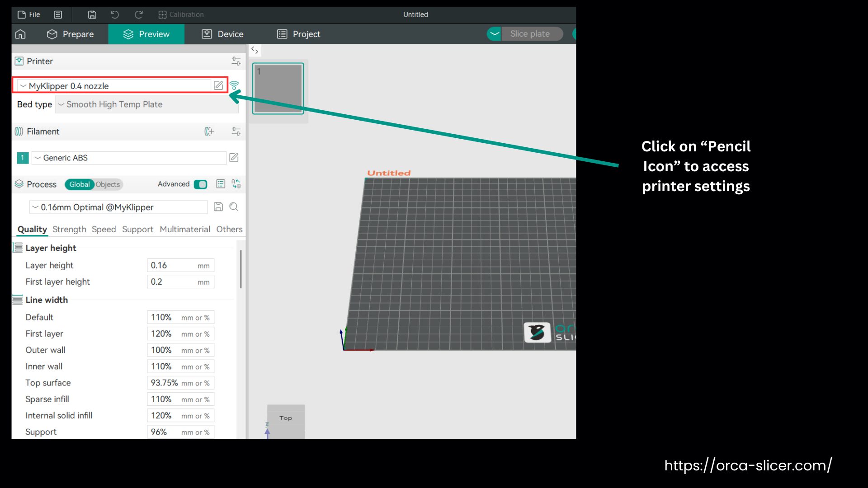
Task: Select the Strength settings tab
Action: (x=69, y=230)
